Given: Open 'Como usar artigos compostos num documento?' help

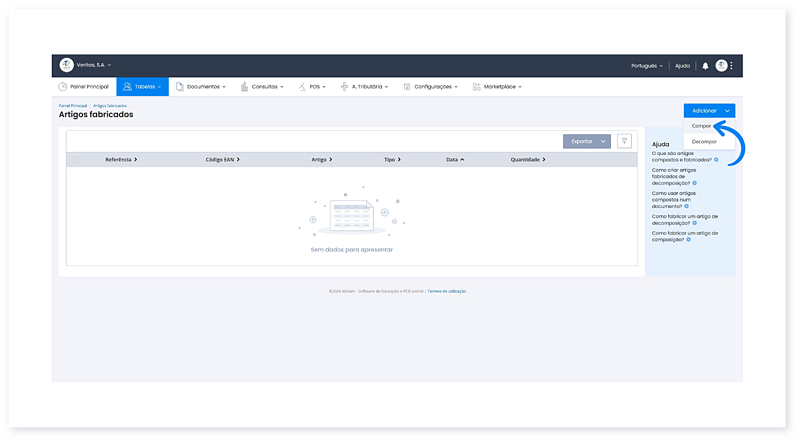Looking at the screenshot, I should 673,200.
